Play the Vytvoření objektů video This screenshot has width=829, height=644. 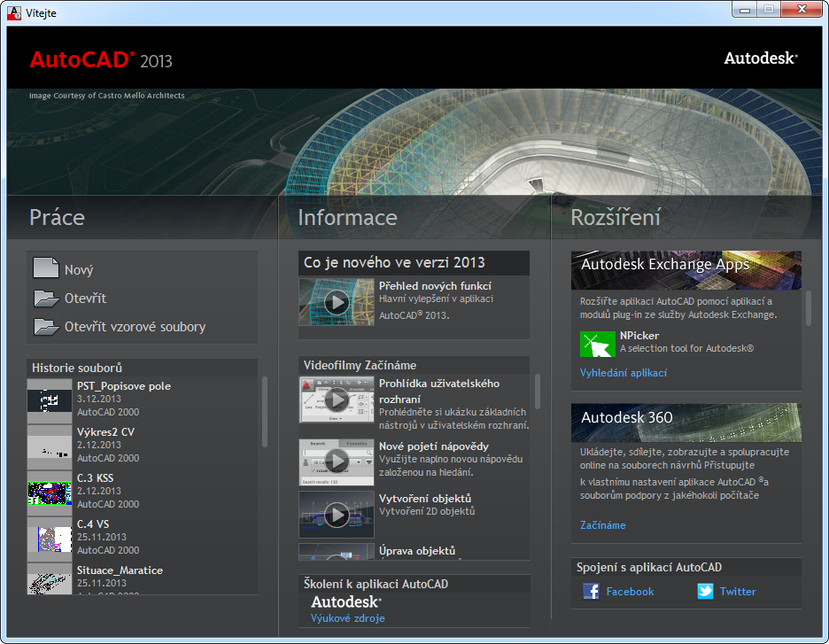click(x=337, y=515)
